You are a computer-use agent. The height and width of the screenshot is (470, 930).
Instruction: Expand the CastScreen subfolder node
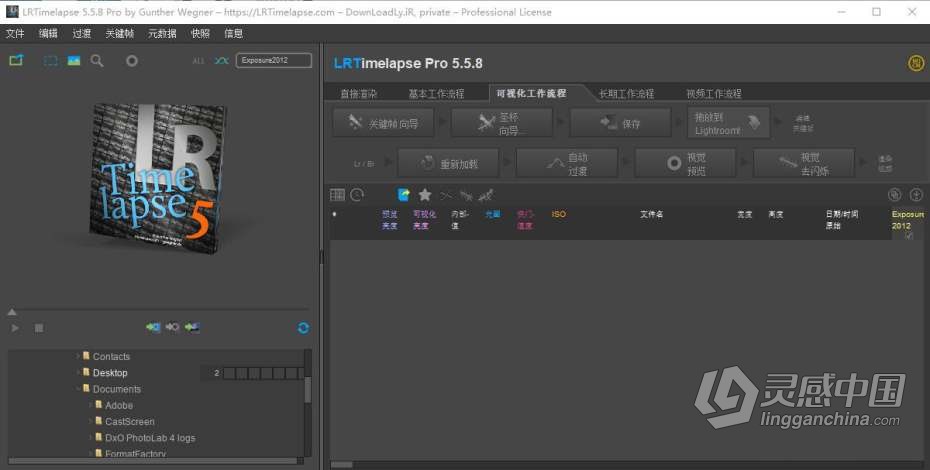click(90, 421)
